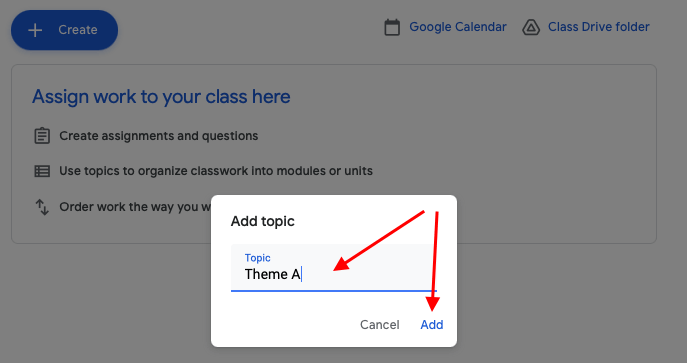This screenshot has width=687, height=363.
Task: Click the small 'Topic' field label
Action: point(258,258)
